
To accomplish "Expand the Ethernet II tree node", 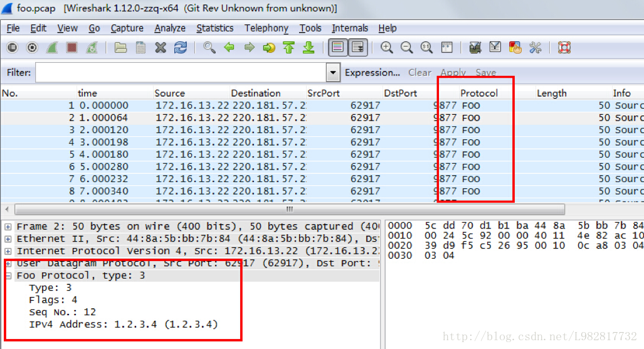I will [8, 239].
